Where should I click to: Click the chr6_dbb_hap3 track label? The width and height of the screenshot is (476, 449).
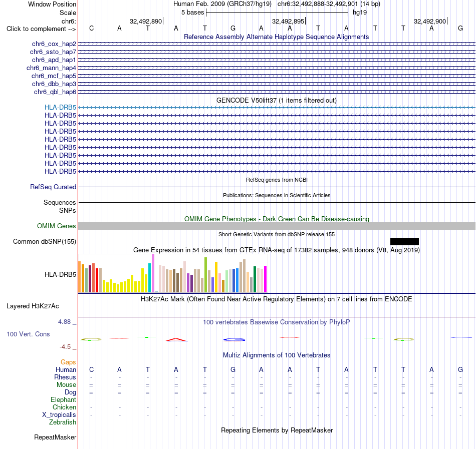(54, 84)
